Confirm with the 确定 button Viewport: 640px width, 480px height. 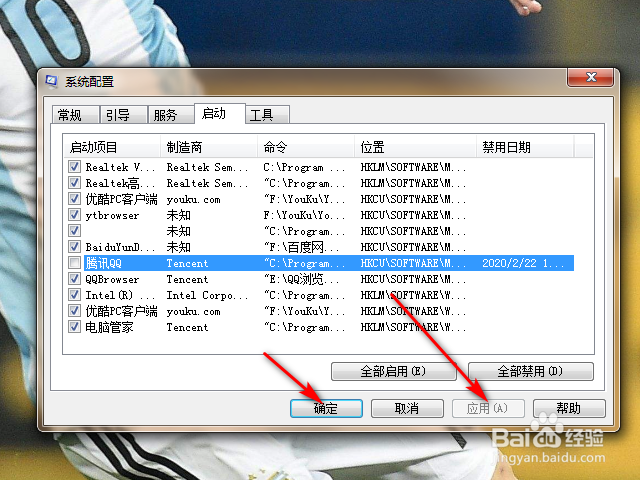[x=326, y=408]
